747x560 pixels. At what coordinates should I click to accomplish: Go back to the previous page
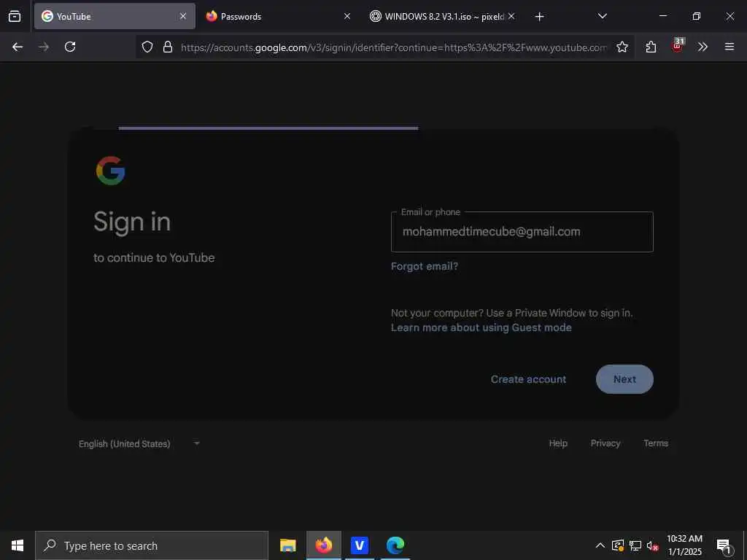(x=18, y=47)
